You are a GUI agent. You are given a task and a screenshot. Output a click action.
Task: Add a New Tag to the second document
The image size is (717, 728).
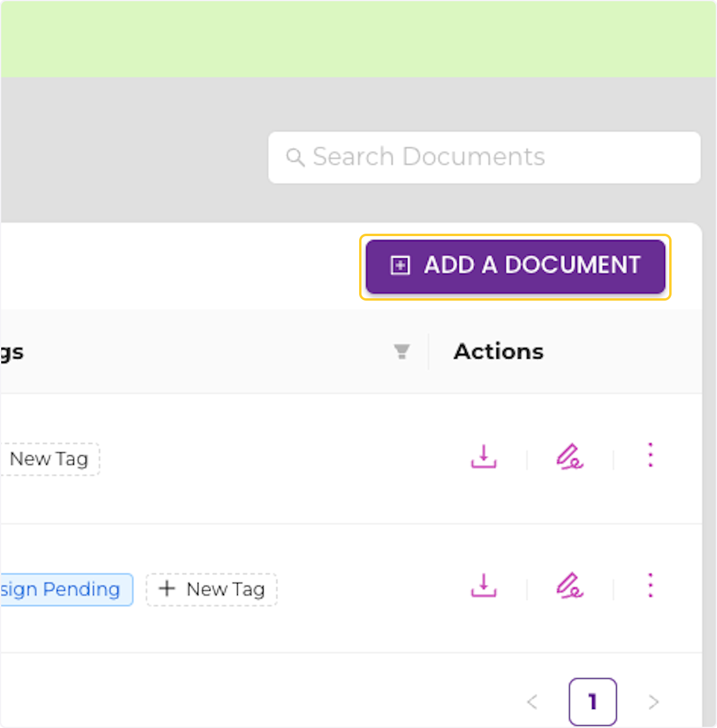(212, 589)
